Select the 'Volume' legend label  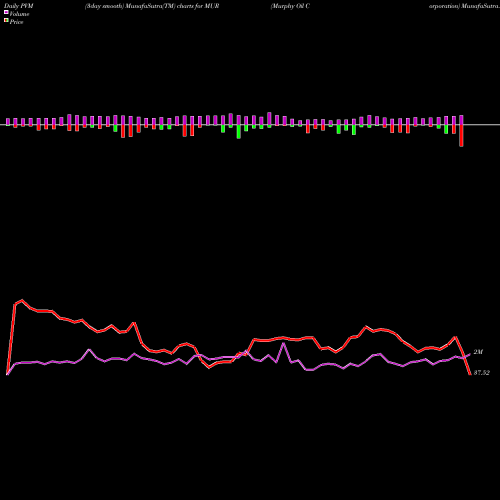19,14
